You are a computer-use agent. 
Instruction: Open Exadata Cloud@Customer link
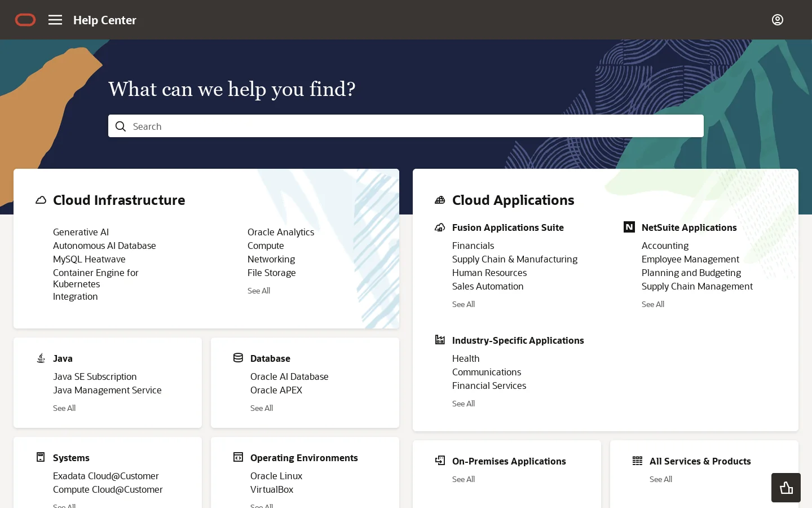(x=106, y=476)
